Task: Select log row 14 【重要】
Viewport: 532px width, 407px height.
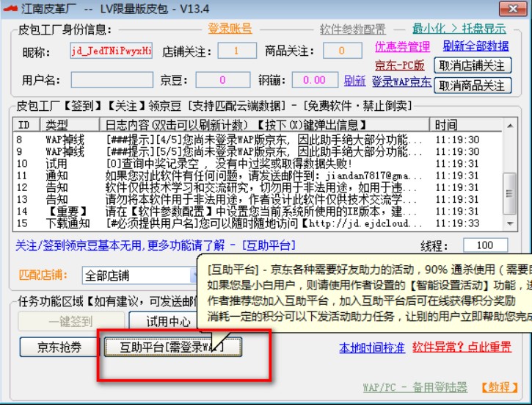Action: 257,212
